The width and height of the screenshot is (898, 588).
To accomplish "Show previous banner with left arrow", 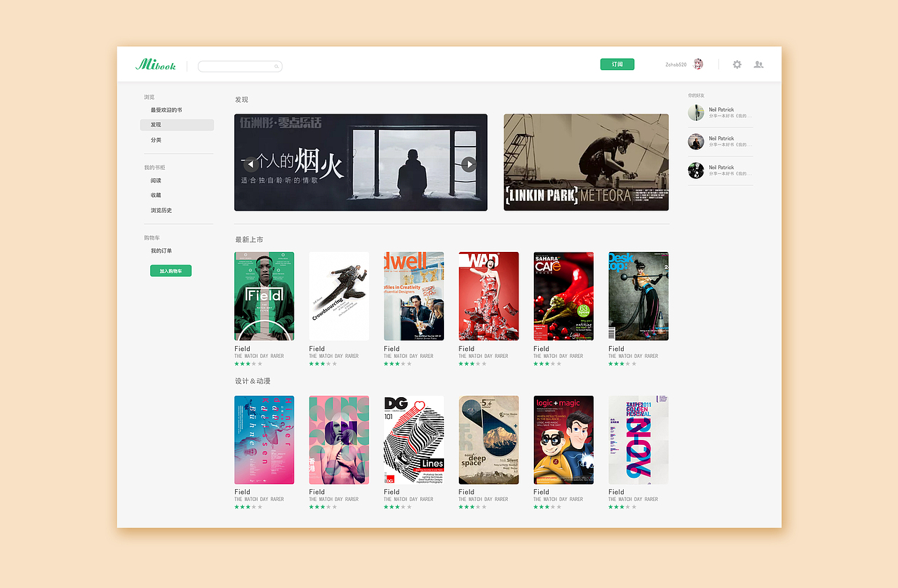I will [250, 165].
